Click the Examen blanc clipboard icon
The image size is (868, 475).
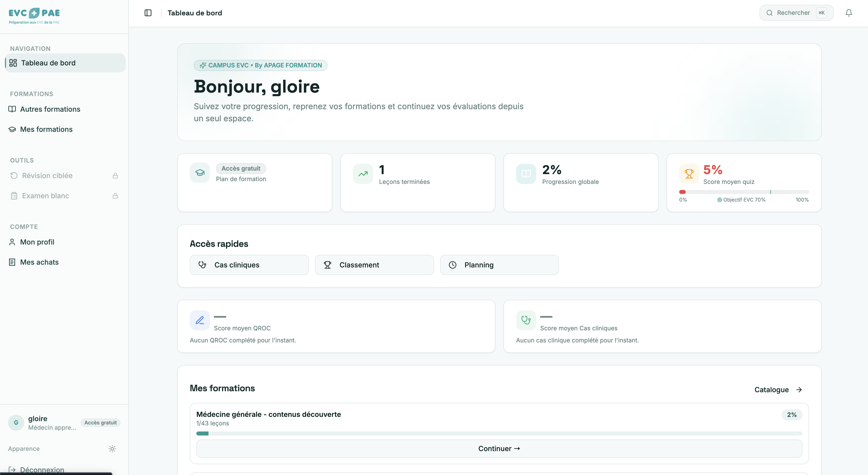[14, 195]
